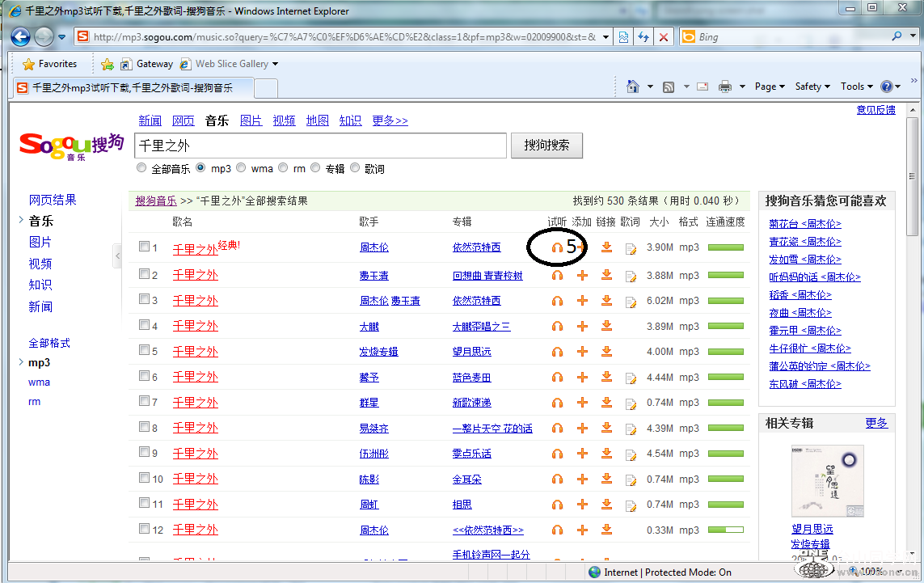Open the Page dropdown menu

coord(770,87)
